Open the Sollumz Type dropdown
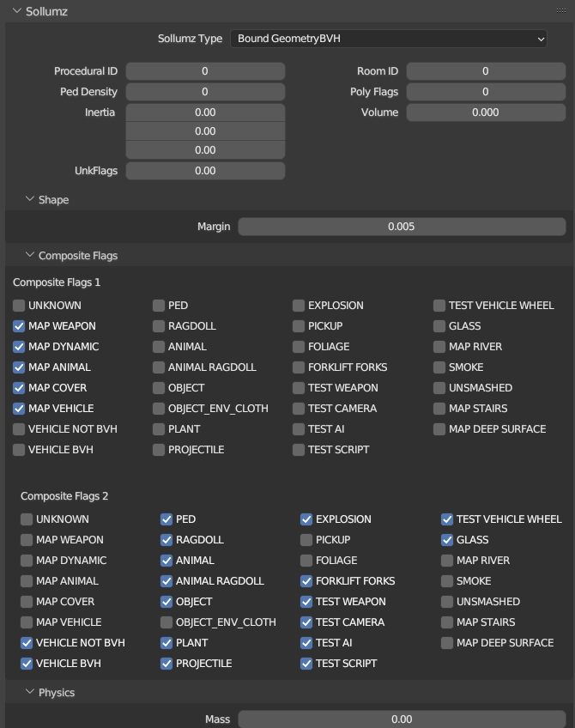Screen dimensions: 575x728 (x=388, y=39)
